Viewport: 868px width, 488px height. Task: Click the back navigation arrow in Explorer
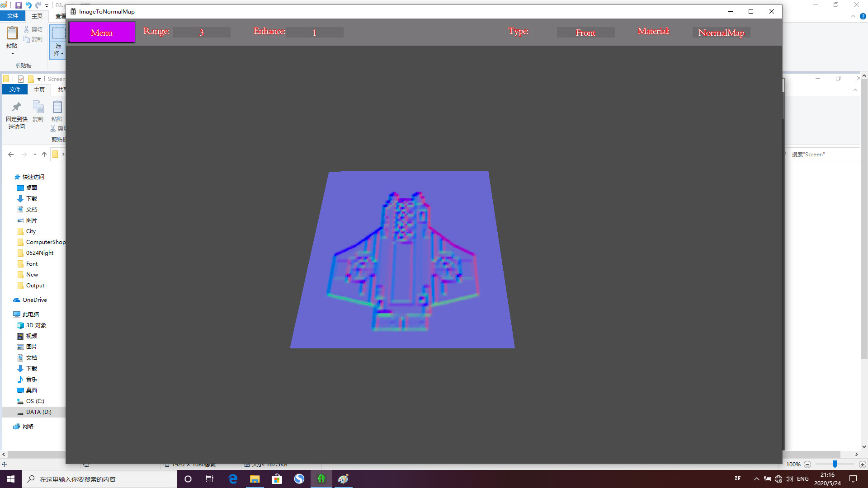coord(10,154)
